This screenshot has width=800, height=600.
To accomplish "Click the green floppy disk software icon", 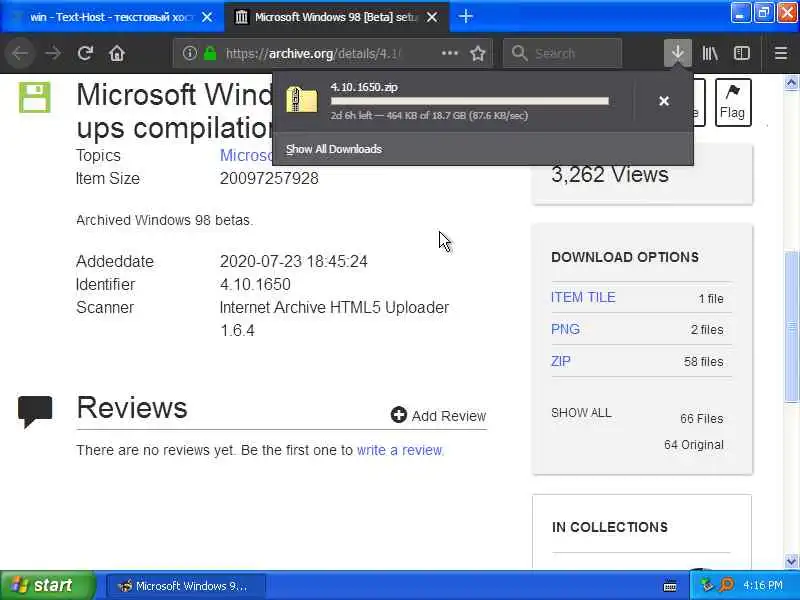I will point(35,97).
